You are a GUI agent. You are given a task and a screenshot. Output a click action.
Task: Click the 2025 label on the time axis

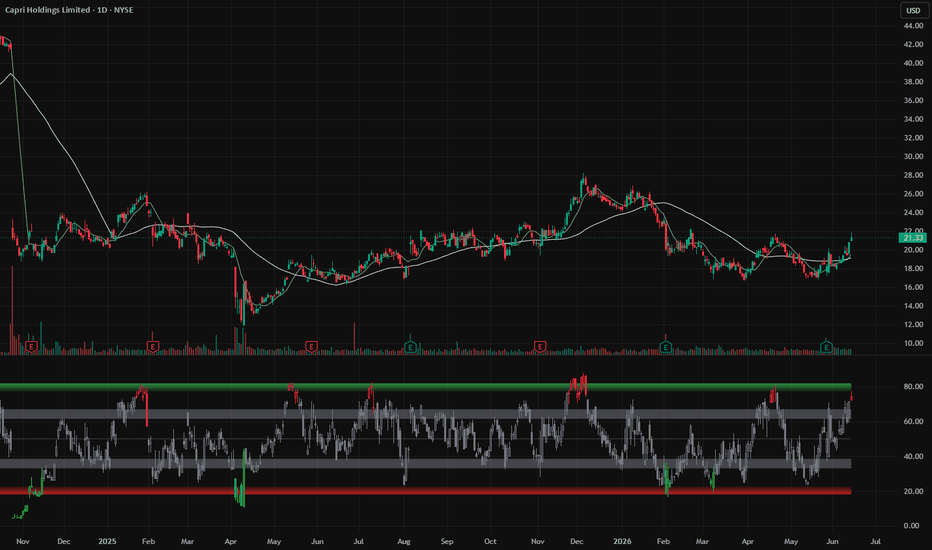coord(108,542)
